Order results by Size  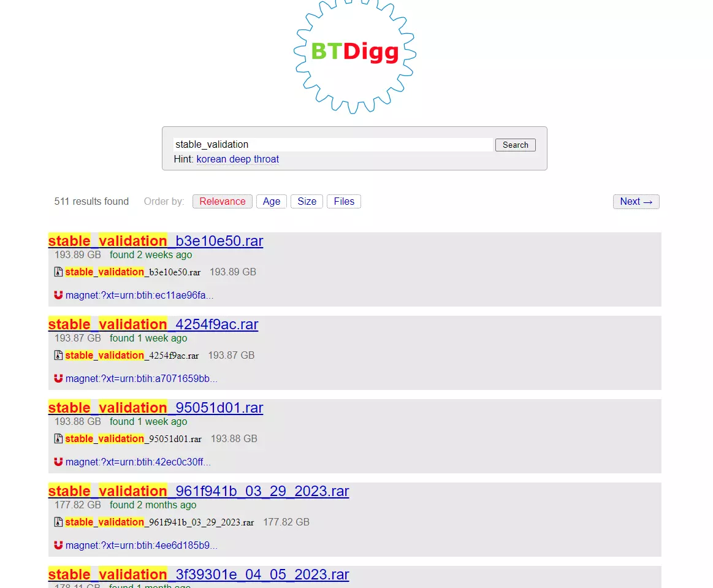click(x=307, y=202)
